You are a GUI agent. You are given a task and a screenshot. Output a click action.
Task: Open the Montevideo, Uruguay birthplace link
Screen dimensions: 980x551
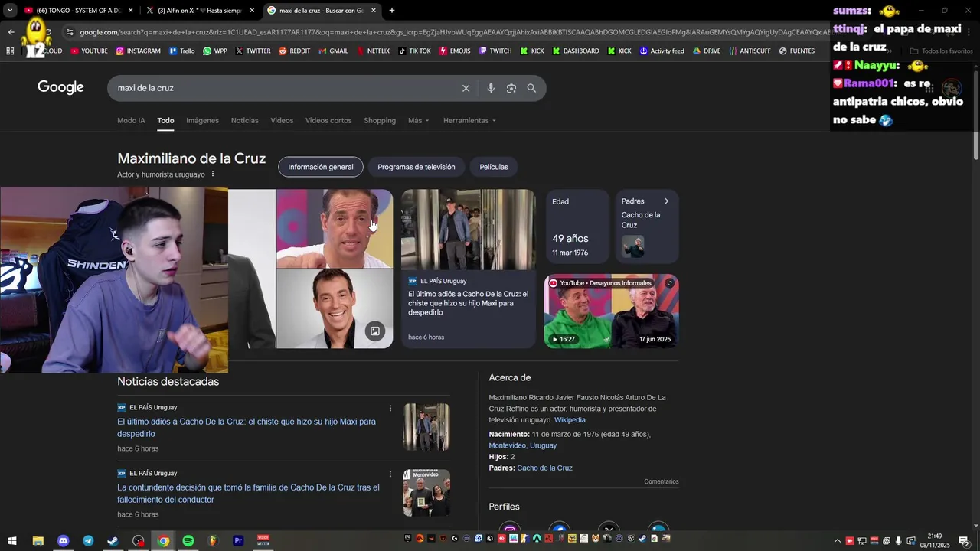pos(523,445)
